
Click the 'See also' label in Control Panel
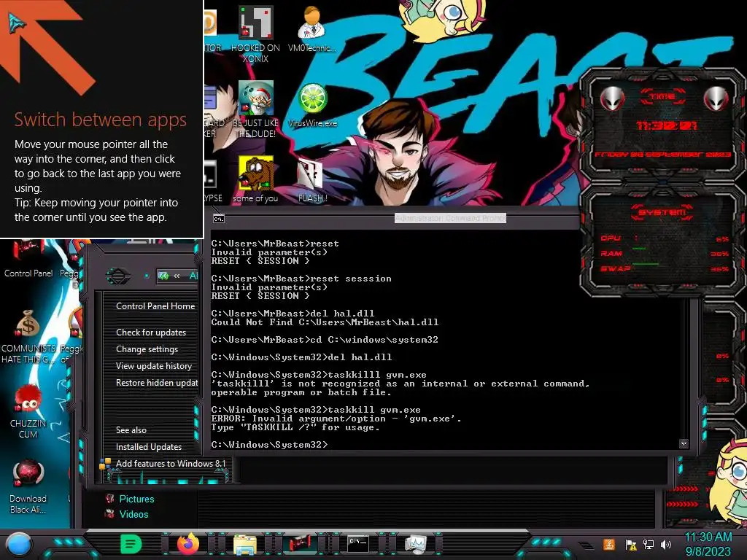[x=131, y=430]
